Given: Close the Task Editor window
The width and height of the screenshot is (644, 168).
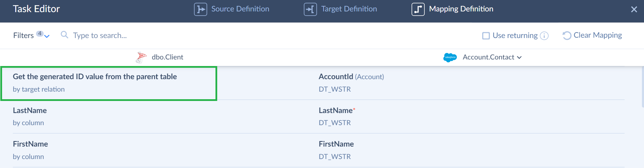Looking at the screenshot, I should point(634,9).
